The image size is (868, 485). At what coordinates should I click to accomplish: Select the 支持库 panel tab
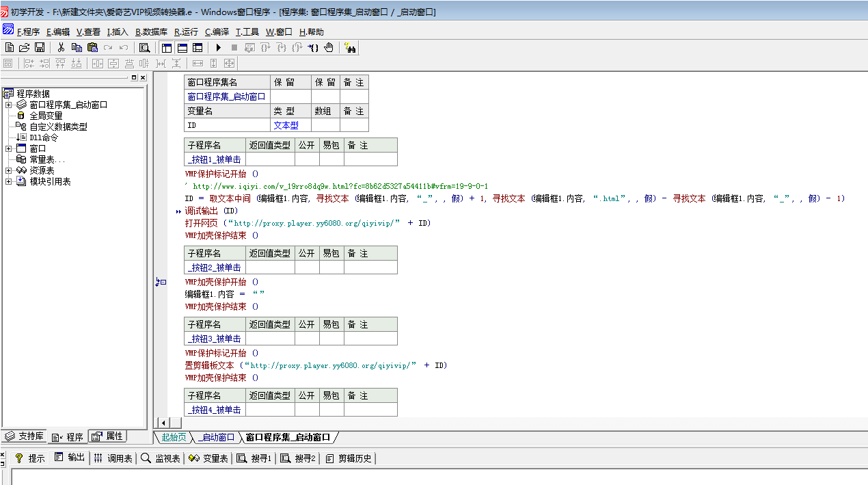pos(25,436)
